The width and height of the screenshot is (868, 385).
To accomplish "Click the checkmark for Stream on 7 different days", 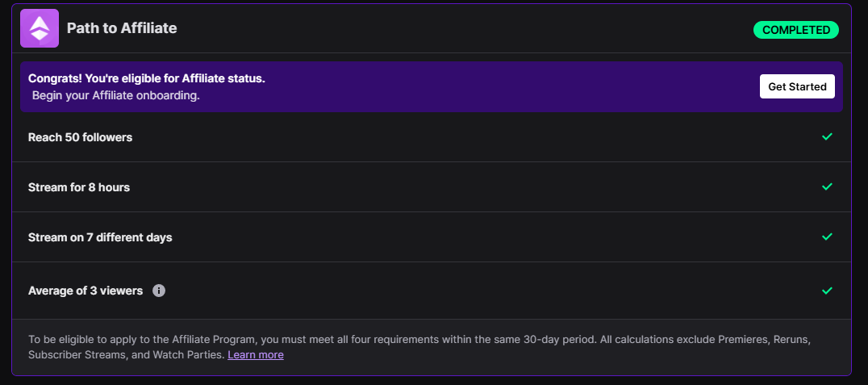I will coord(826,236).
